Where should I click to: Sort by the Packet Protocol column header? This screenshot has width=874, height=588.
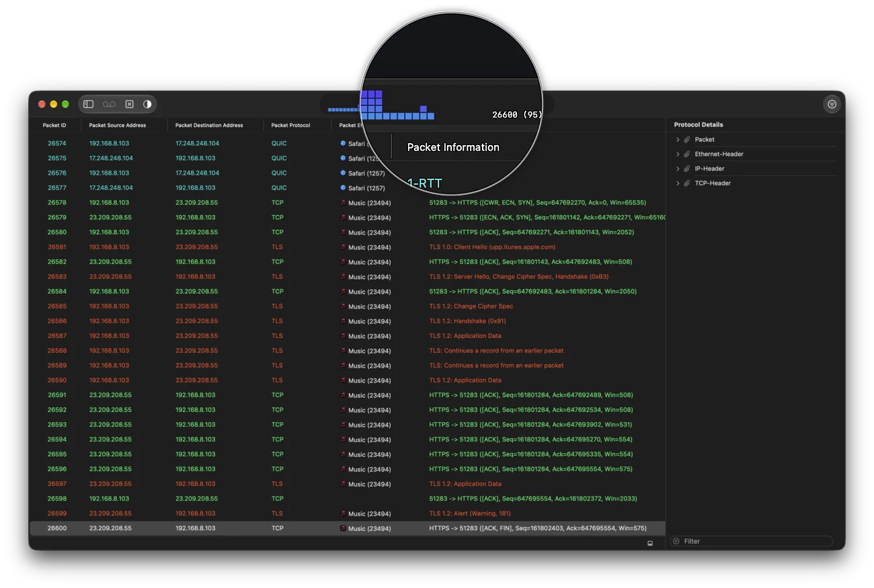click(290, 125)
